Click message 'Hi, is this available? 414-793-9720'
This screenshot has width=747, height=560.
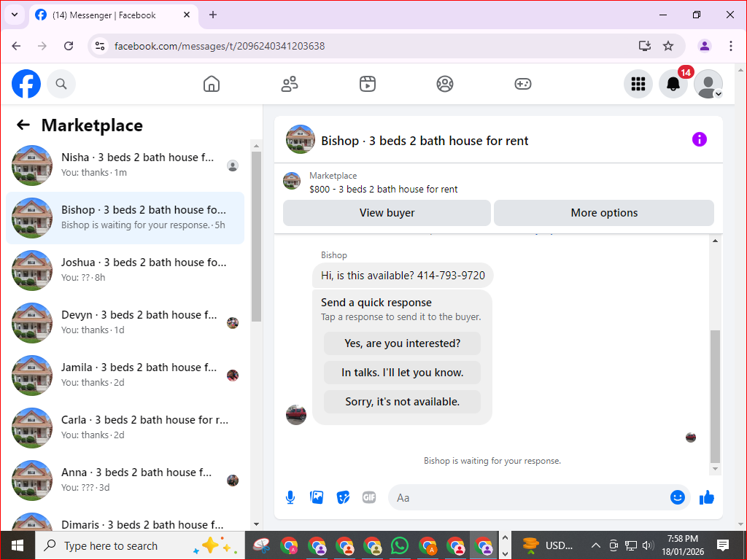(403, 275)
